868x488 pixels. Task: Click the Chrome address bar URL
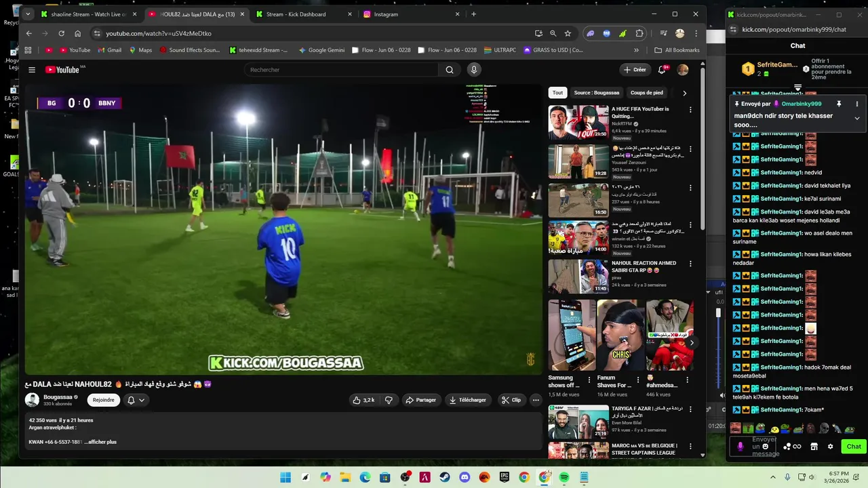pos(159,33)
